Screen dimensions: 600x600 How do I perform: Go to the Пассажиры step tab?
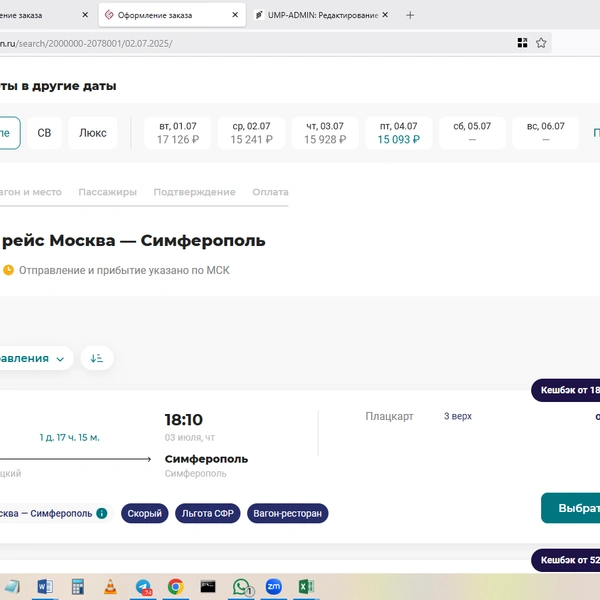(108, 192)
